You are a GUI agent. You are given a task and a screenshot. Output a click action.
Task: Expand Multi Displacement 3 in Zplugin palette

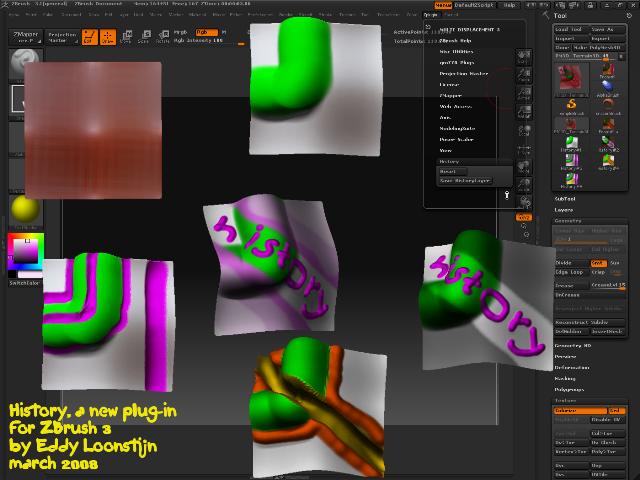(x=469, y=29)
